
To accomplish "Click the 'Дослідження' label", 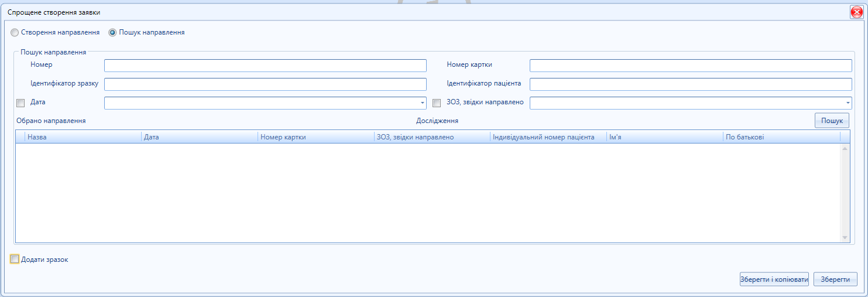I will 437,121.
